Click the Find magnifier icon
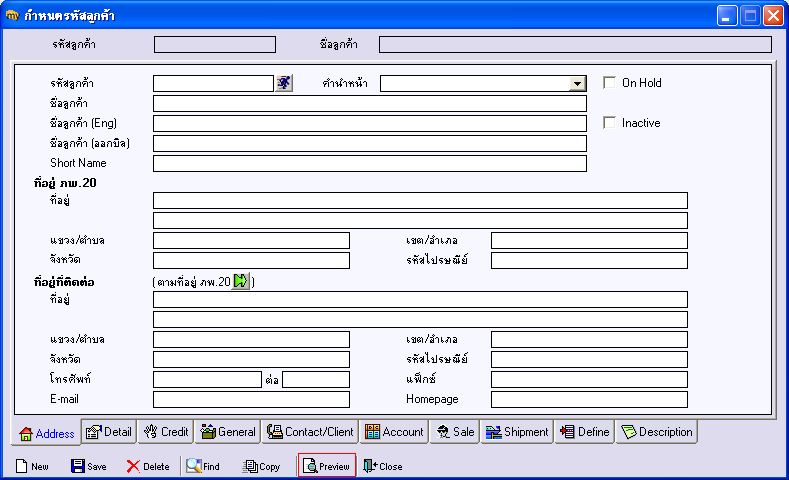The image size is (789, 480). (x=194, y=466)
